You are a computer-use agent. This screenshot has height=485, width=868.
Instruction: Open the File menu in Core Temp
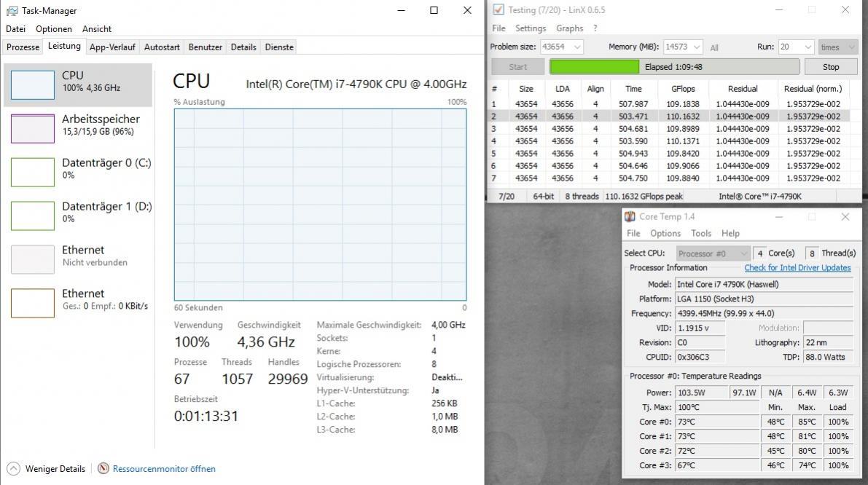[x=633, y=233]
